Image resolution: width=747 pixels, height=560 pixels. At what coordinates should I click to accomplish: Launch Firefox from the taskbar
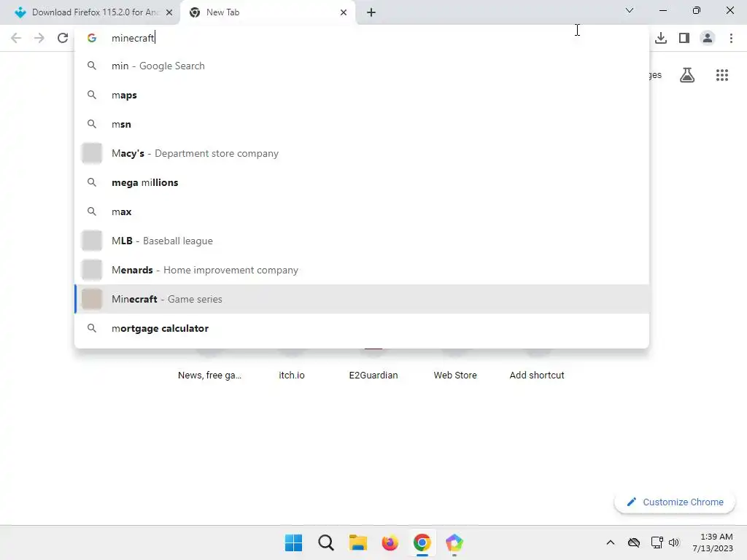click(x=390, y=542)
